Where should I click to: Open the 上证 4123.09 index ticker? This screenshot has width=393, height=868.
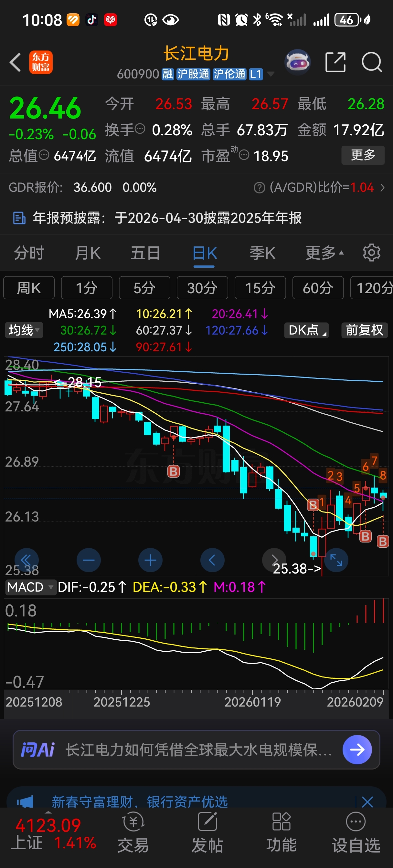54,834
